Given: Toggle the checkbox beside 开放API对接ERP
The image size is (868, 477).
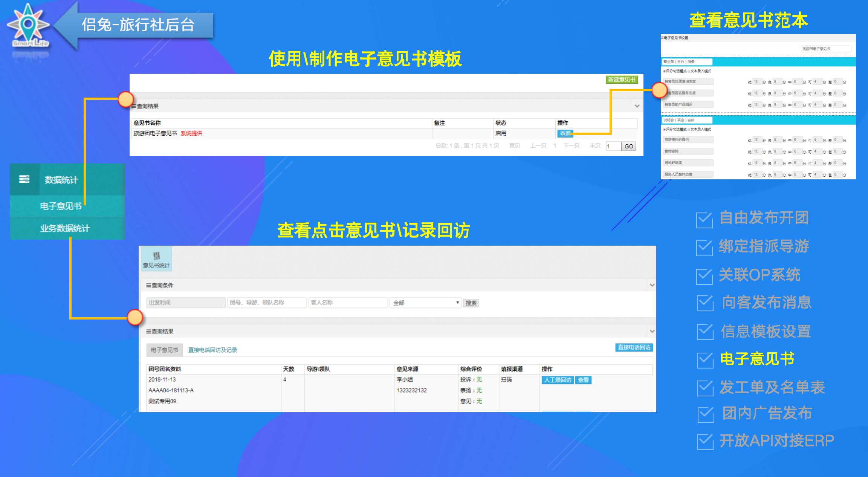Looking at the screenshot, I should [705, 442].
